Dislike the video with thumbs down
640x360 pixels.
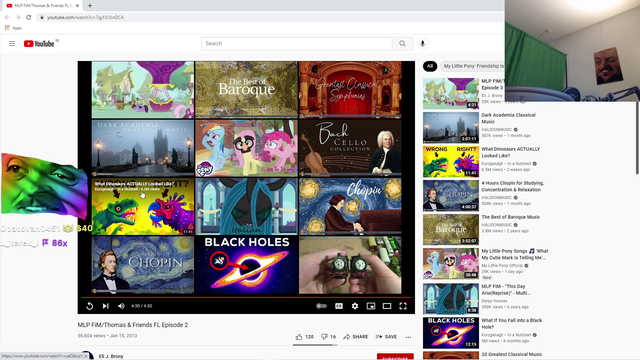point(328,337)
